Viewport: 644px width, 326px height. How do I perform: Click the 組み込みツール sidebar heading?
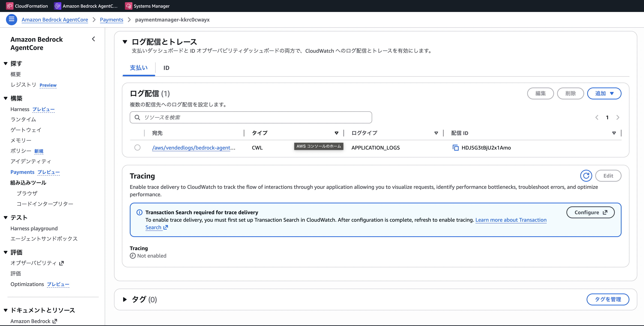(x=28, y=183)
